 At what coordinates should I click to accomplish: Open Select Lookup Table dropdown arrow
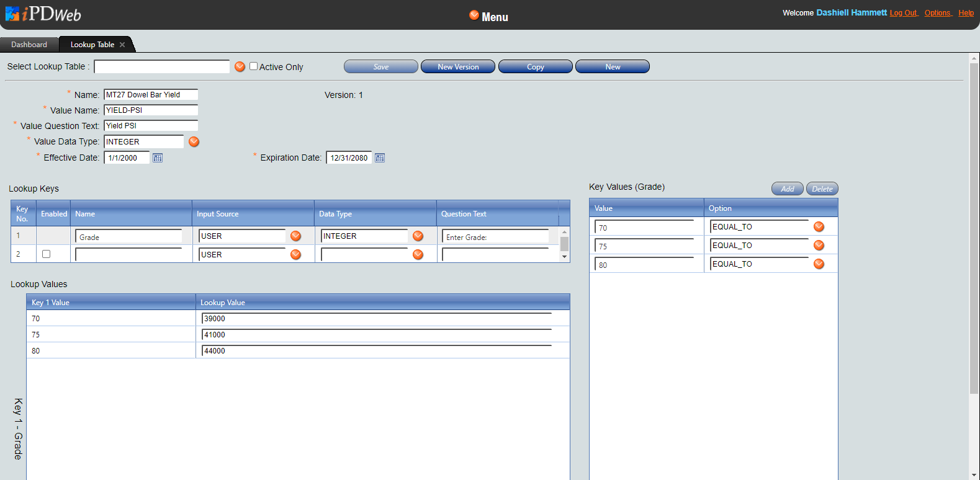240,67
